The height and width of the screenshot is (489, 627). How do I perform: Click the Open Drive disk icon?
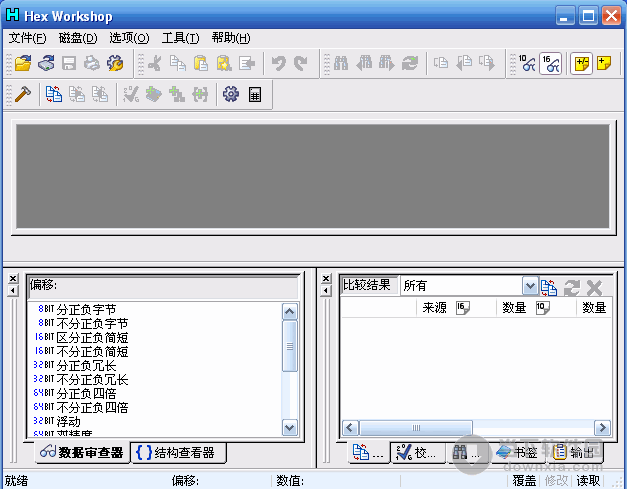(46, 63)
